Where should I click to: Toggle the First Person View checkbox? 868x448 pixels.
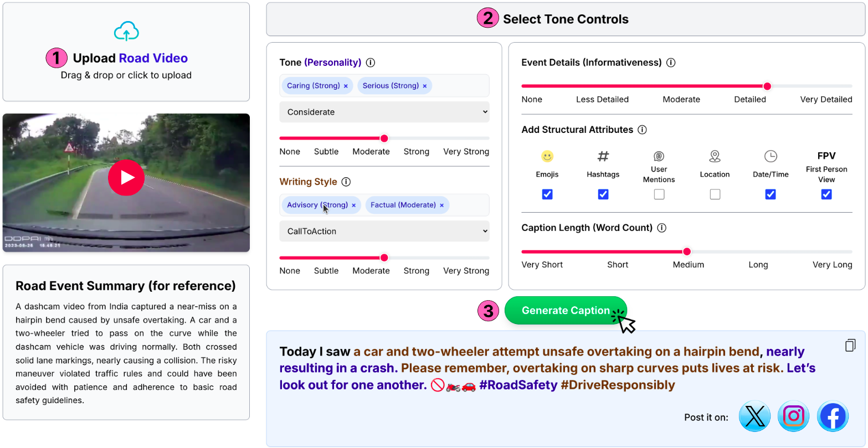coord(826,194)
